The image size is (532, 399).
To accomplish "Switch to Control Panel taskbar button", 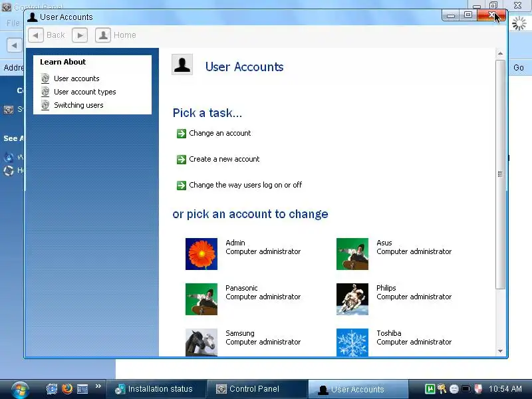I will click(257, 389).
